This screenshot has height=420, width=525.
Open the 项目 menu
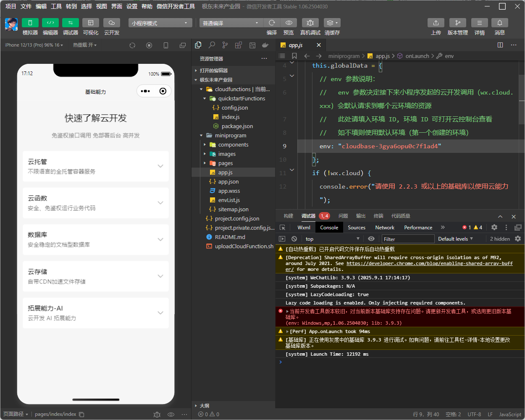point(10,6)
